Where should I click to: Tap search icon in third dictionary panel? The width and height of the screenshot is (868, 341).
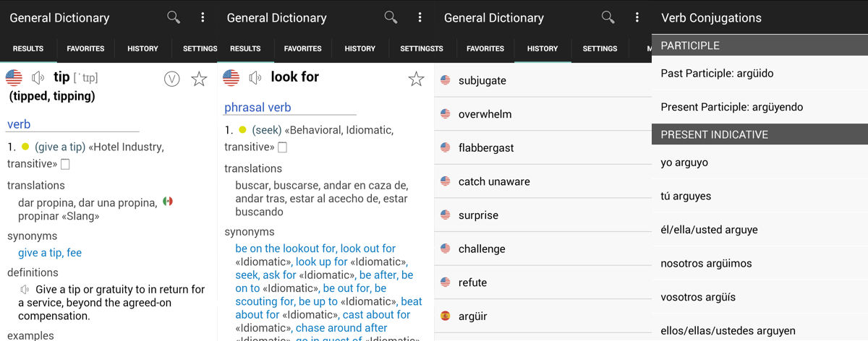pos(608,17)
